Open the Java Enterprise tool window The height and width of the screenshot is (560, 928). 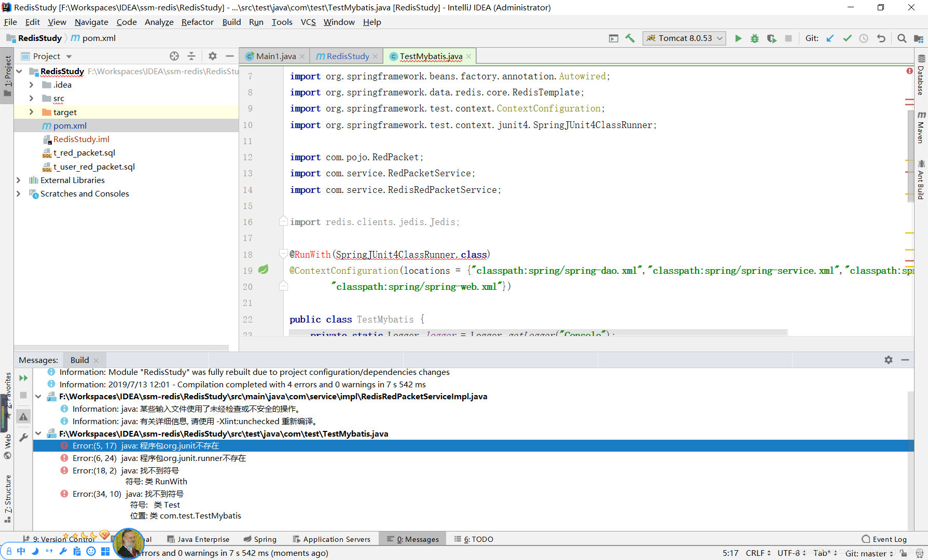coord(198,539)
